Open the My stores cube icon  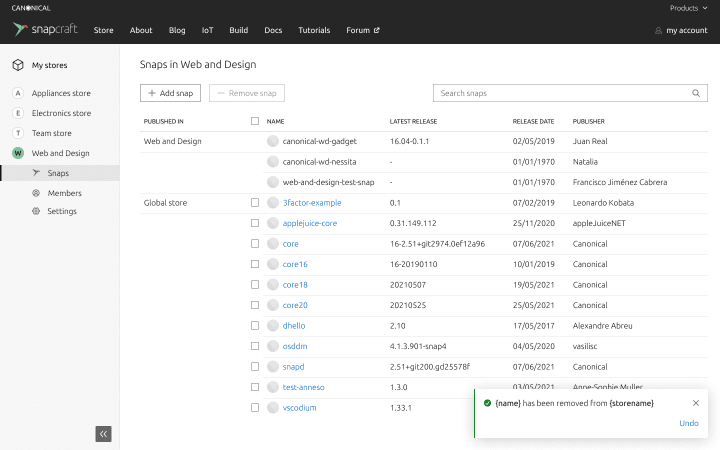pyautogui.click(x=18, y=65)
